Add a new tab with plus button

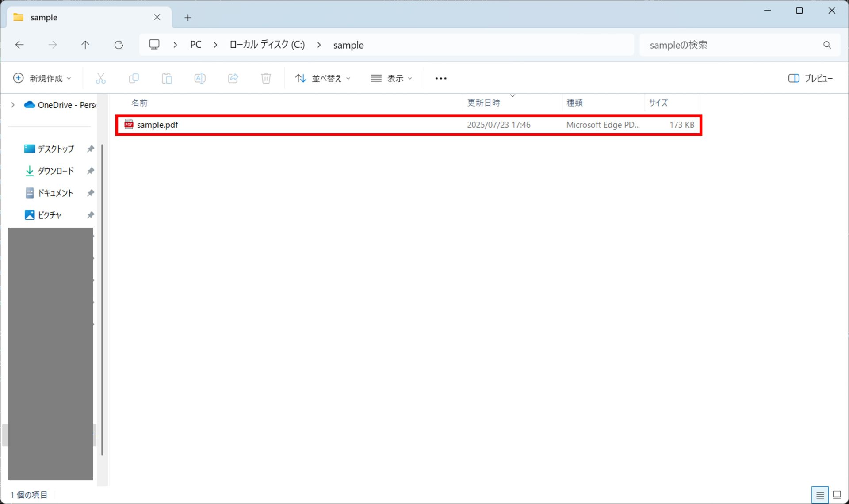tap(188, 18)
